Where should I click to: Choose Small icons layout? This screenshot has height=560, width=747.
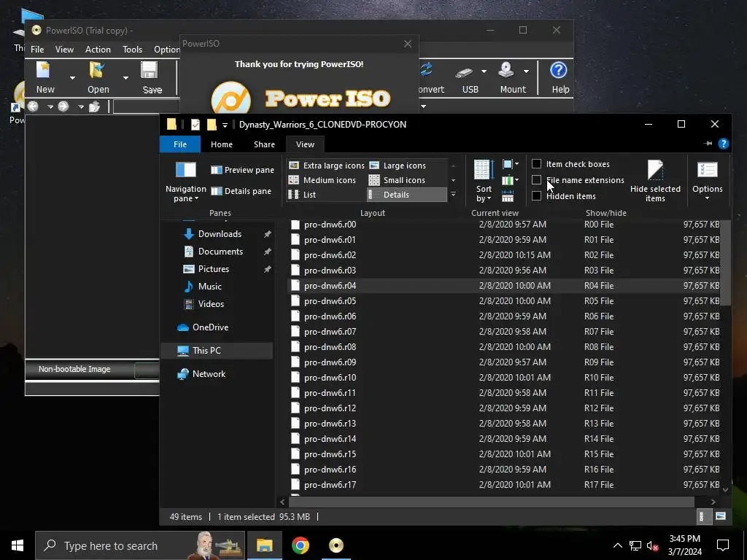(x=398, y=180)
